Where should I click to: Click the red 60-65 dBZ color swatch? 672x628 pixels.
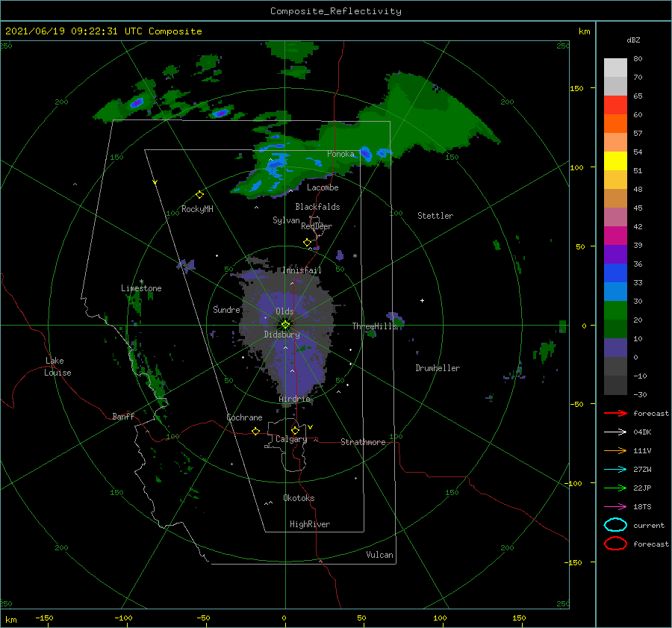point(615,105)
